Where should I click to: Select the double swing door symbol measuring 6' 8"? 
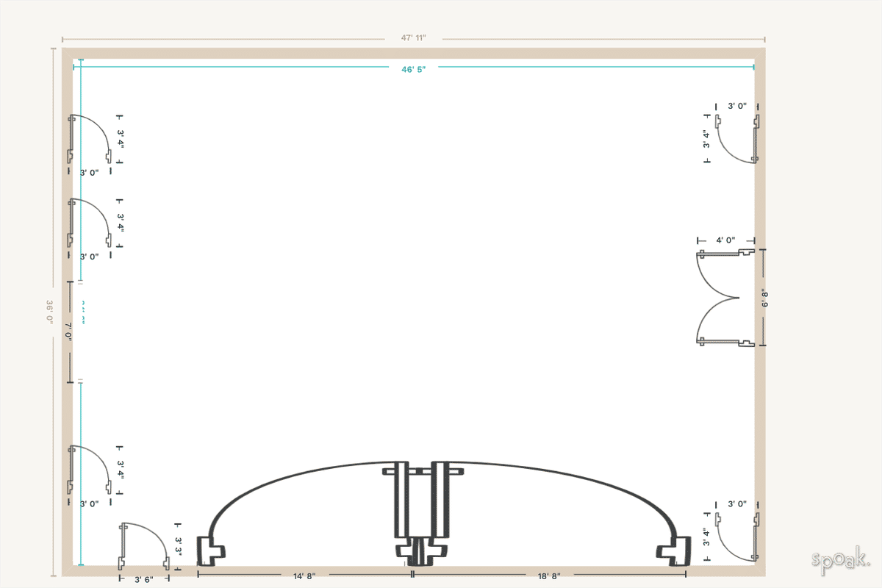(725, 297)
